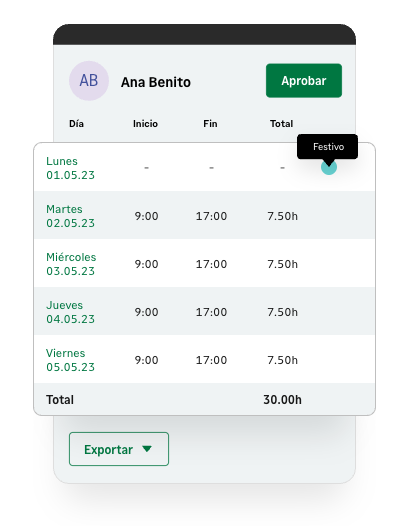Click the teal holiday indicator dot

click(329, 167)
